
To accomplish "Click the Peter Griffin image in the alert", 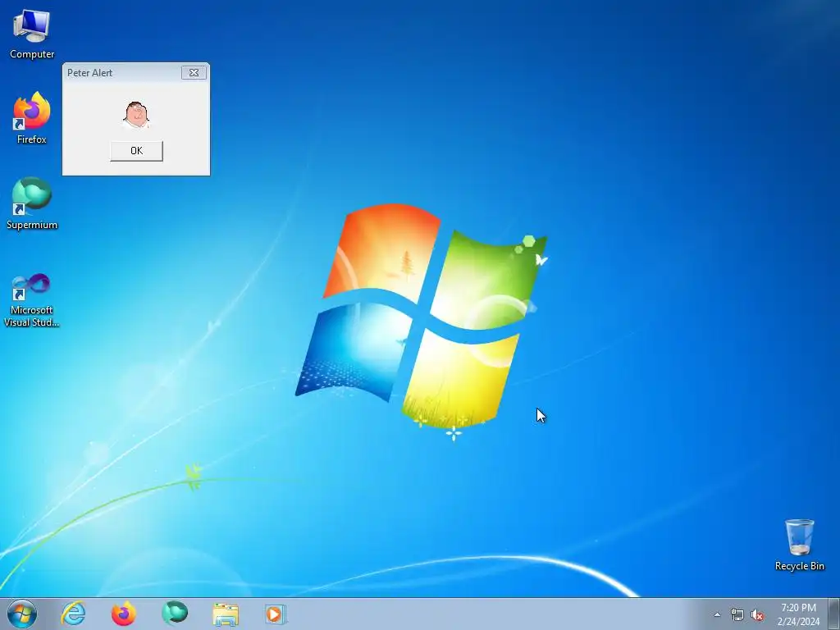I will click(x=137, y=115).
